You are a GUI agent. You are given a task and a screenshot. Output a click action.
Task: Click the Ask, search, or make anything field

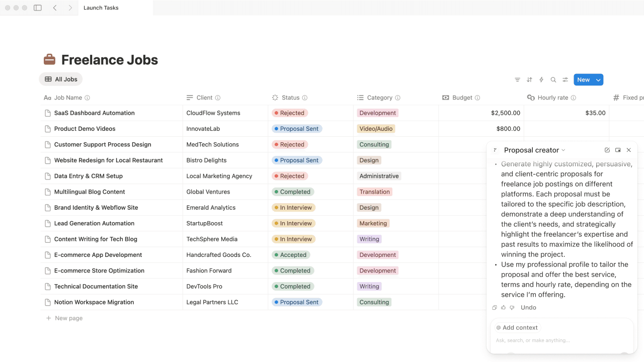[553, 340]
